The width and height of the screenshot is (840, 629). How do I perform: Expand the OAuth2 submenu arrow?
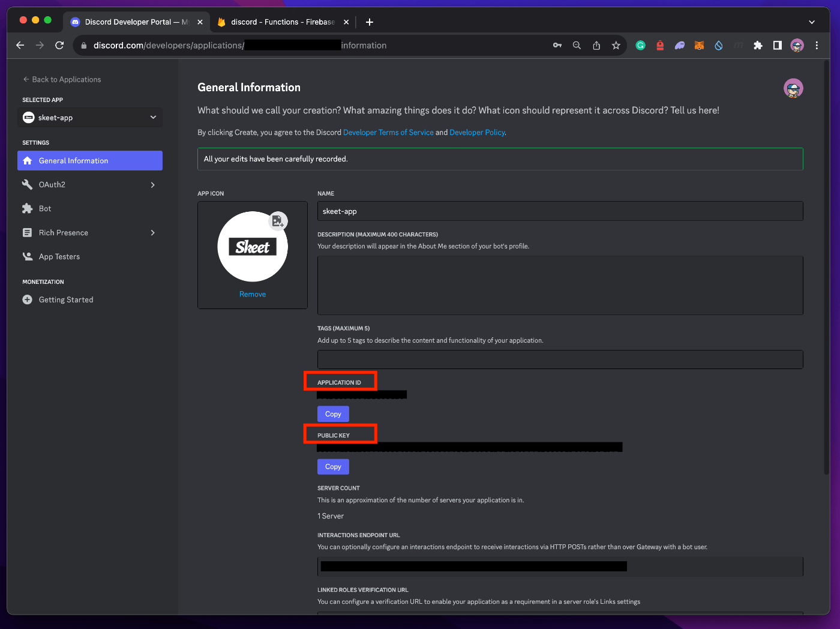(x=153, y=185)
